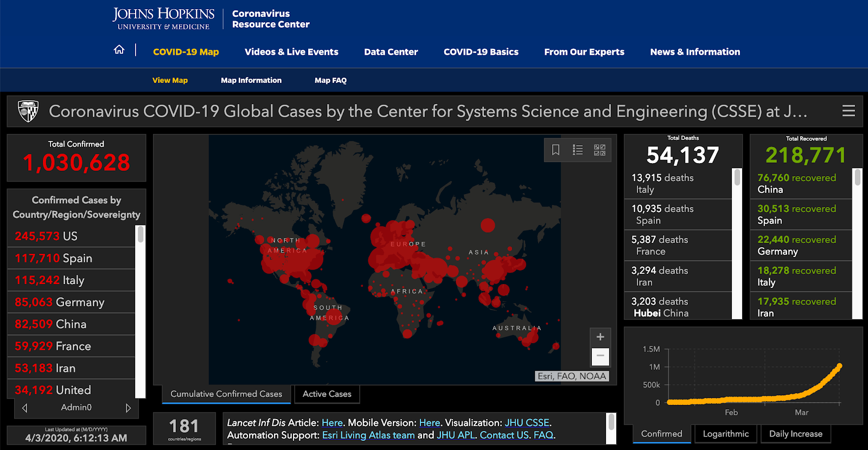Open Videos & Live Events menu

click(291, 52)
